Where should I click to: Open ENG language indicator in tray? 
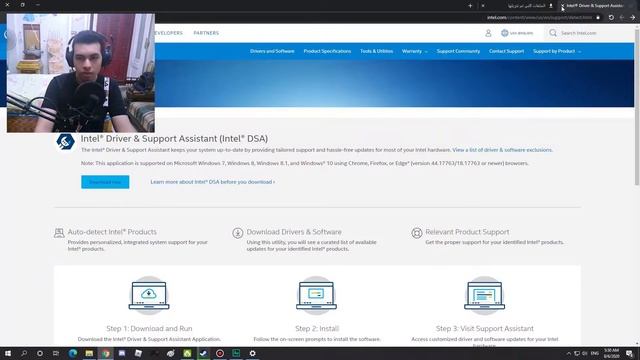pos(594,353)
